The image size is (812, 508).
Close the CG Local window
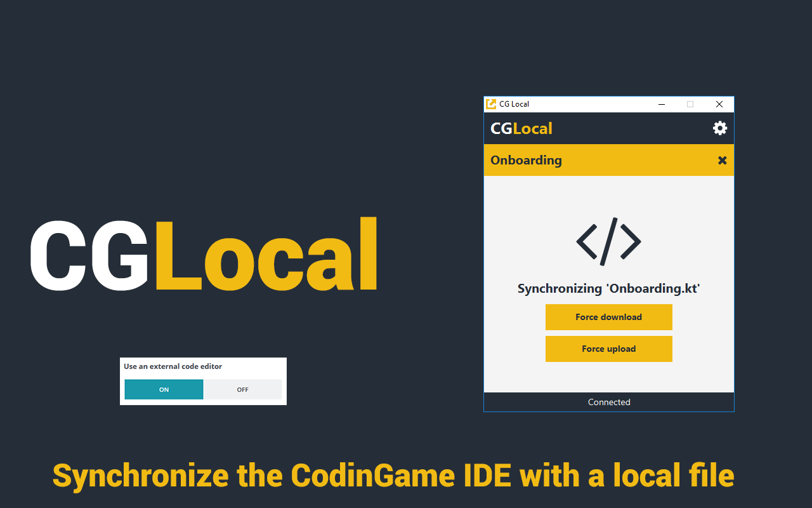tap(719, 104)
